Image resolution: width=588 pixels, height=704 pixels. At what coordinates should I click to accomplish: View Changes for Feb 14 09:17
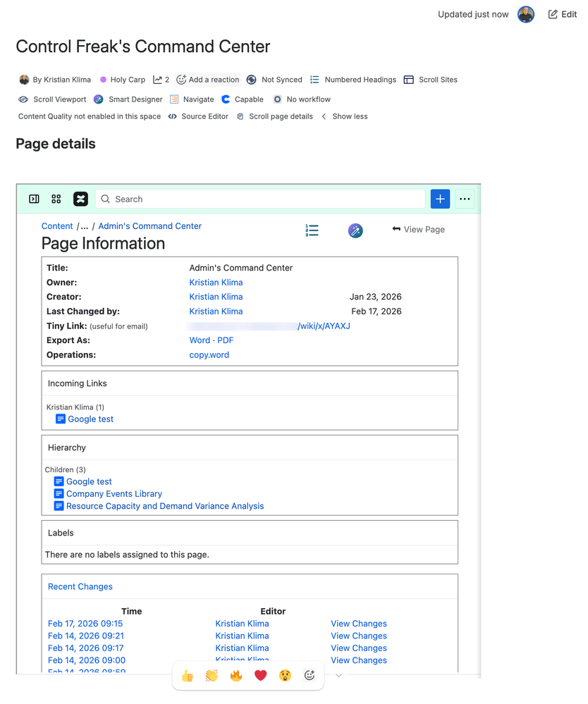point(358,648)
